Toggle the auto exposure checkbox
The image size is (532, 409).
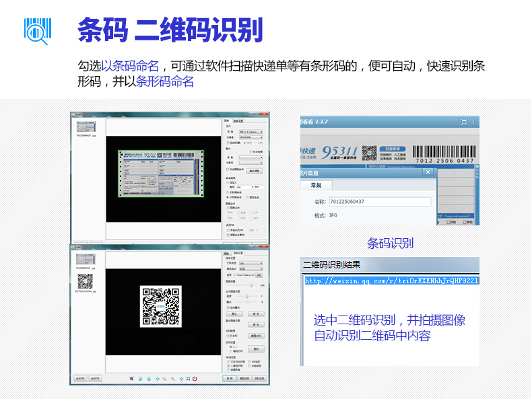click(228, 307)
